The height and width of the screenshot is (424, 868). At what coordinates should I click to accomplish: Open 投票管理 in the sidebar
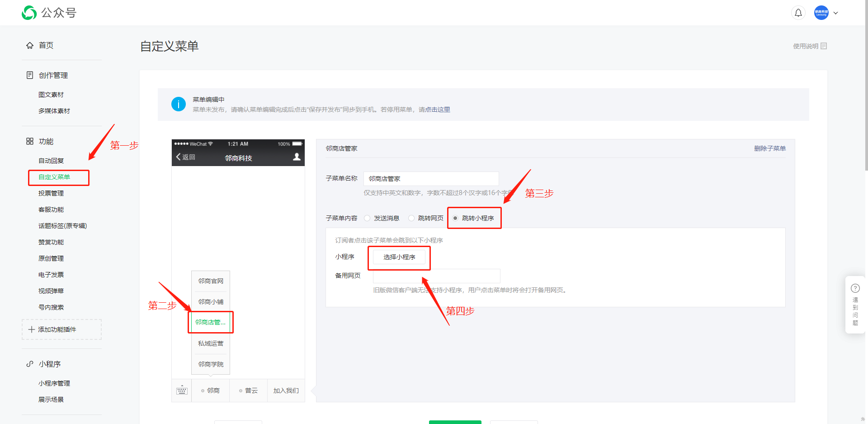coord(51,193)
